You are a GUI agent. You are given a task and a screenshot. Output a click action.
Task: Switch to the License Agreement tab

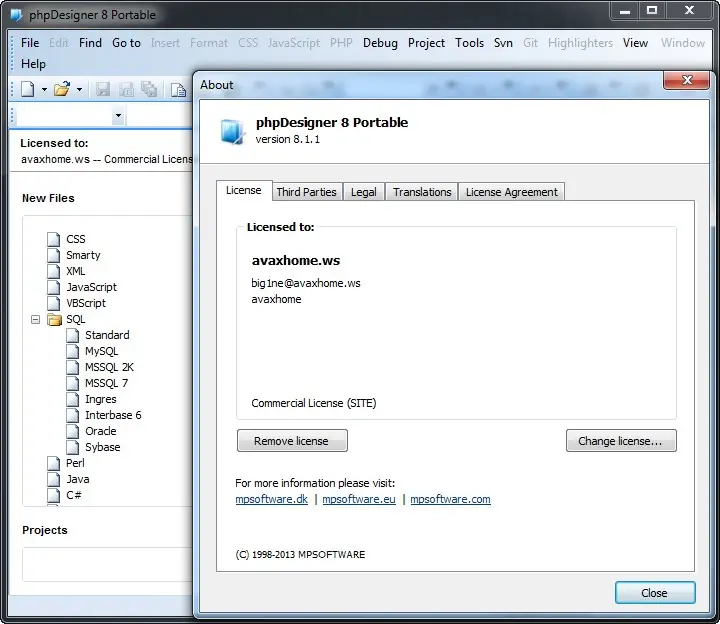[x=512, y=192]
